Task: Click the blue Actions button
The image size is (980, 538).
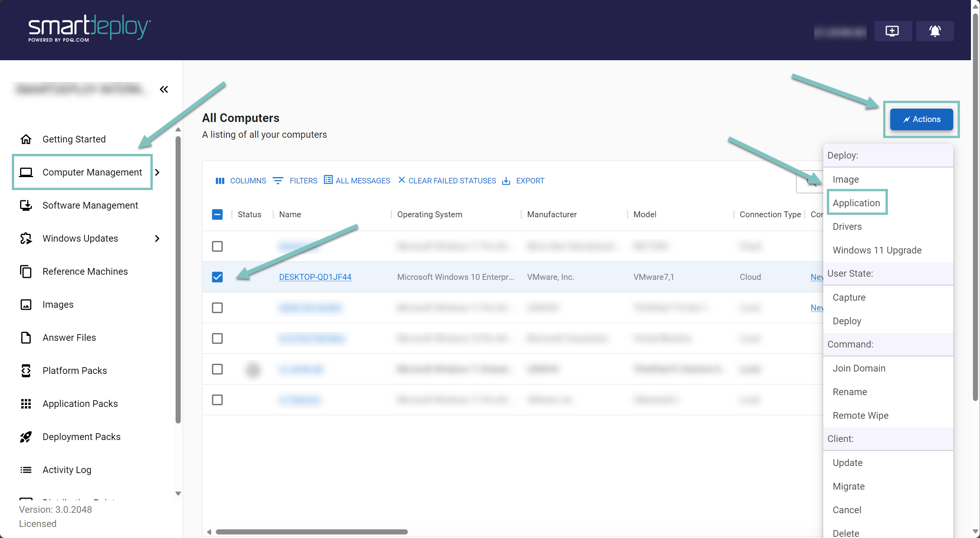Action: (x=921, y=119)
